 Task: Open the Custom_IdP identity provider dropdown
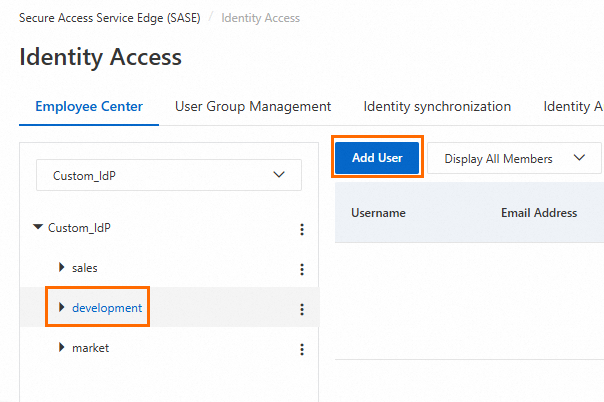click(x=169, y=175)
